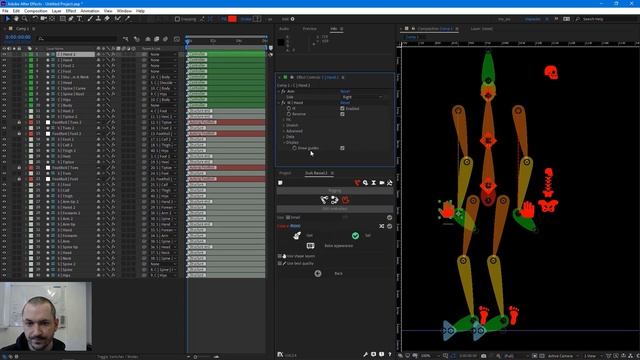
Task: Click the Duik create structures bone icon
Action: pos(324,200)
